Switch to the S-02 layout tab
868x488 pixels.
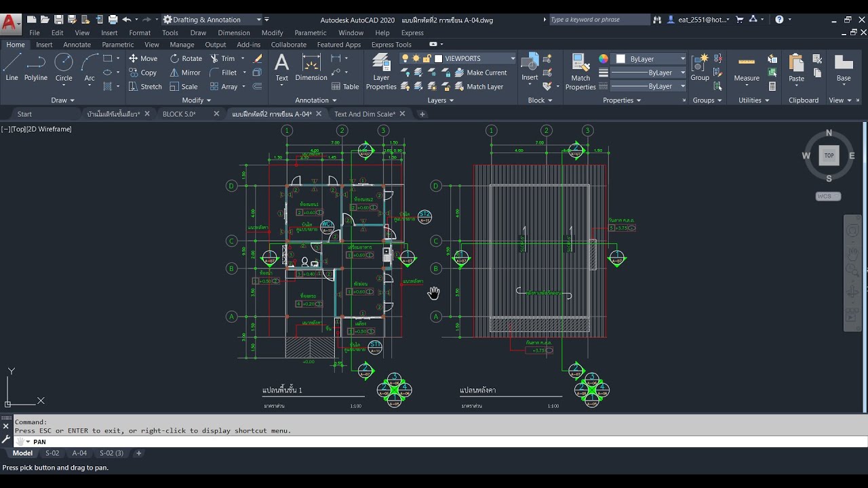(52, 453)
